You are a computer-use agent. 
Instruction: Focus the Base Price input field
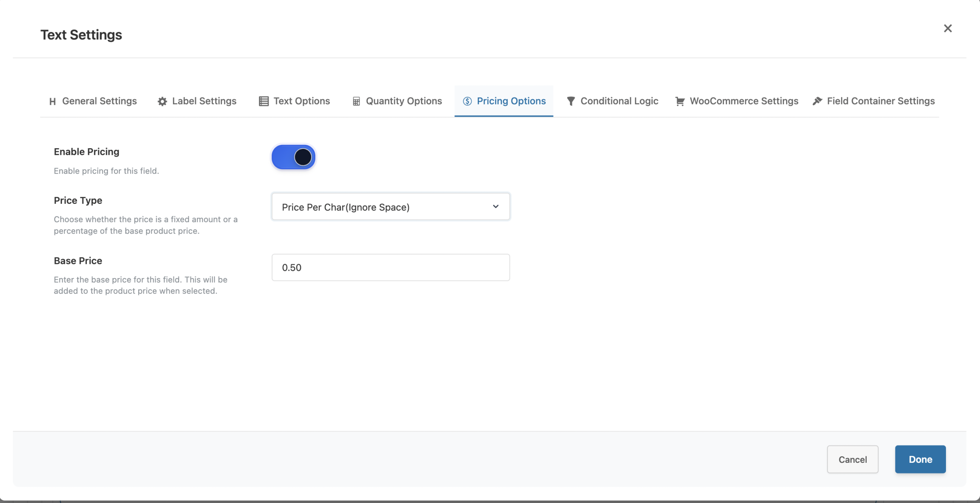pos(390,267)
